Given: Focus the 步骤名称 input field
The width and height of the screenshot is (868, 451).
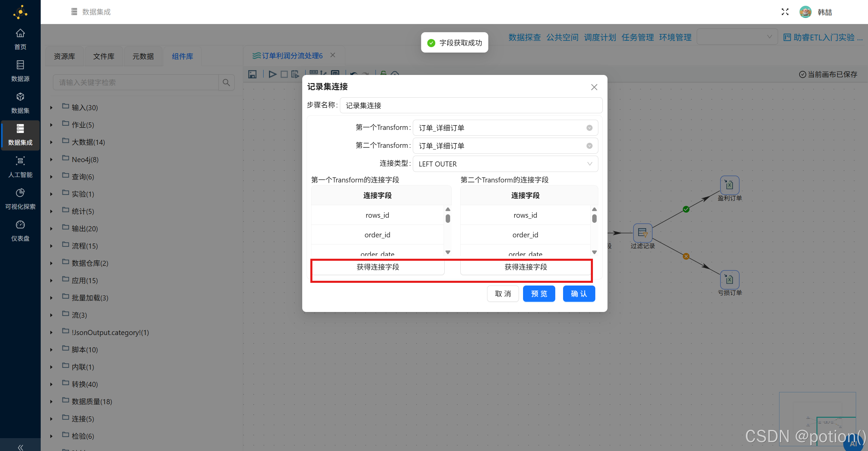Looking at the screenshot, I should click(x=471, y=105).
